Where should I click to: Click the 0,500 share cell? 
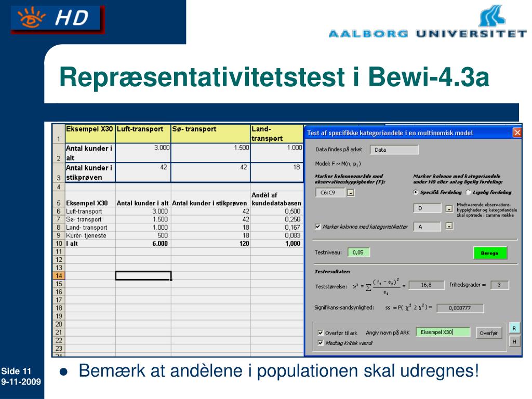click(x=277, y=211)
